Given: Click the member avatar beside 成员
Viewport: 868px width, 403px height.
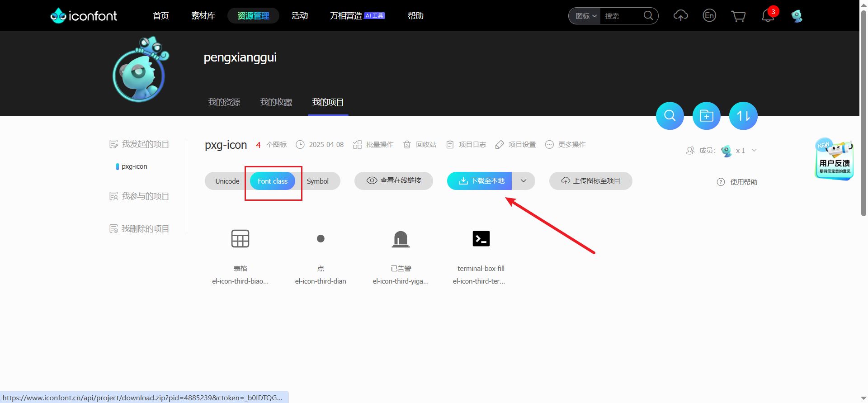Looking at the screenshot, I should tap(726, 151).
